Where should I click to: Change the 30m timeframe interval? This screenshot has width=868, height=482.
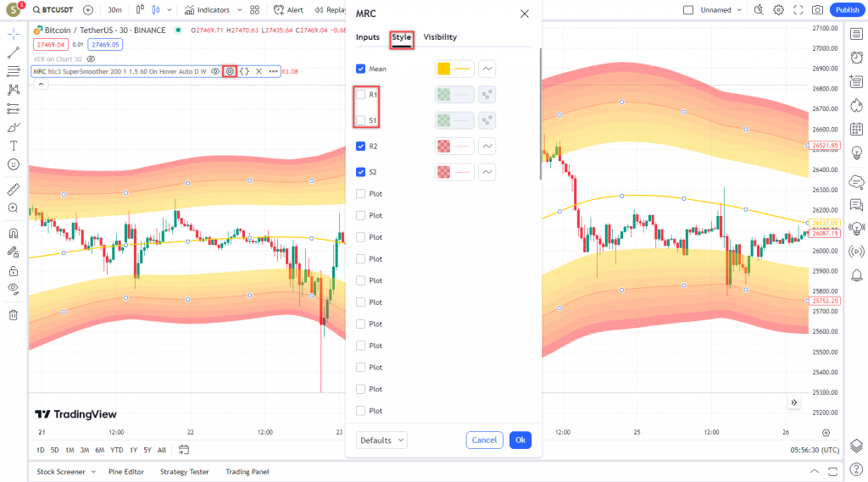(114, 10)
